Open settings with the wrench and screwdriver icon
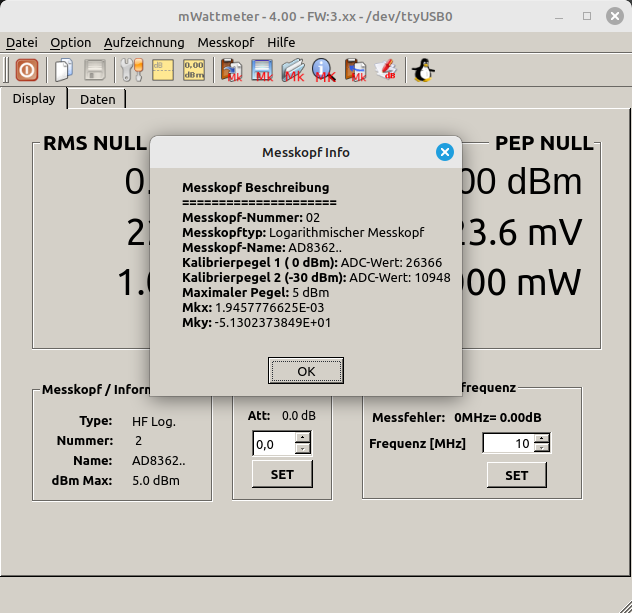Screen dimensions: 632x613 coord(132,70)
